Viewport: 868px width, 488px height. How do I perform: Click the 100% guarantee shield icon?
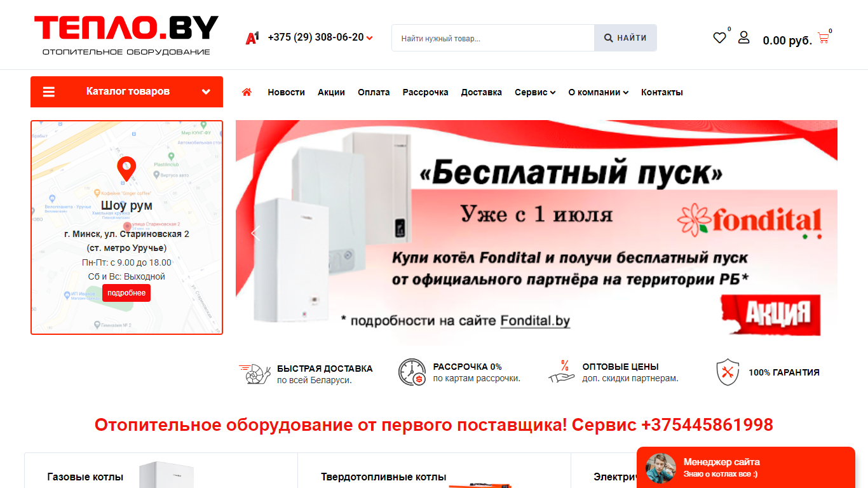tap(728, 372)
